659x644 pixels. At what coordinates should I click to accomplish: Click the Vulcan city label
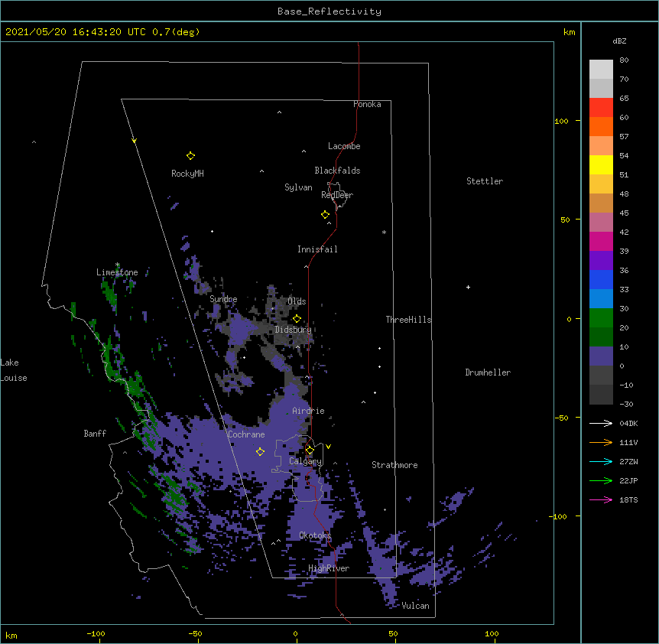[415, 606]
